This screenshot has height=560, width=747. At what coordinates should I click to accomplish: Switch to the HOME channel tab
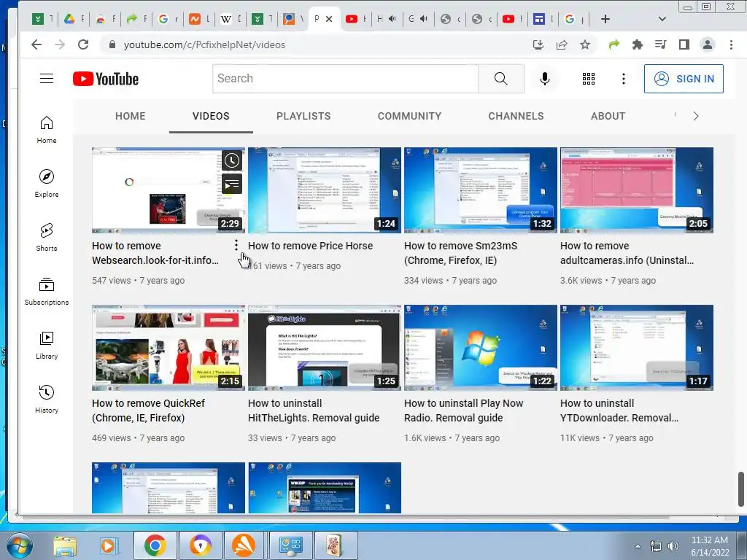pos(130,116)
